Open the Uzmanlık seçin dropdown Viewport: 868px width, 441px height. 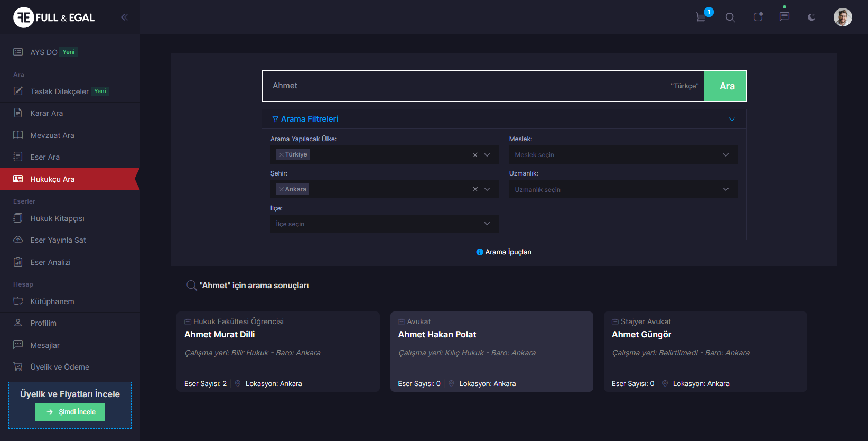[x=622, y=190]
